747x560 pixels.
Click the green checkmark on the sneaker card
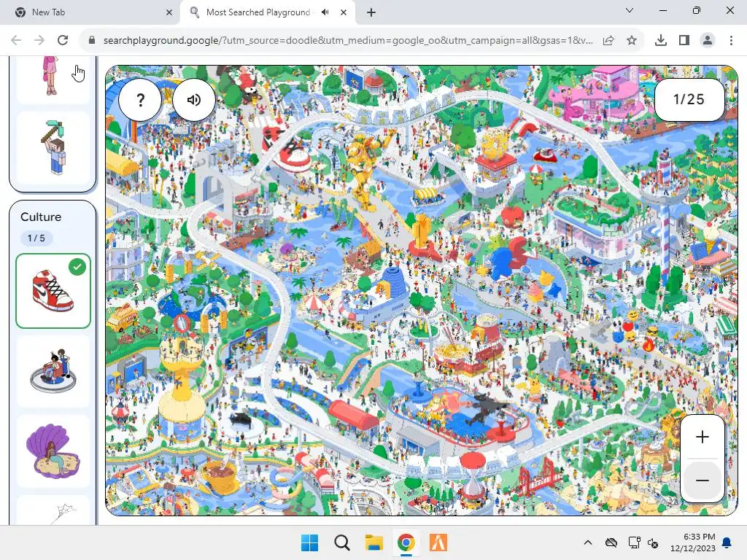pyautogui.click(x=77, y=267)
